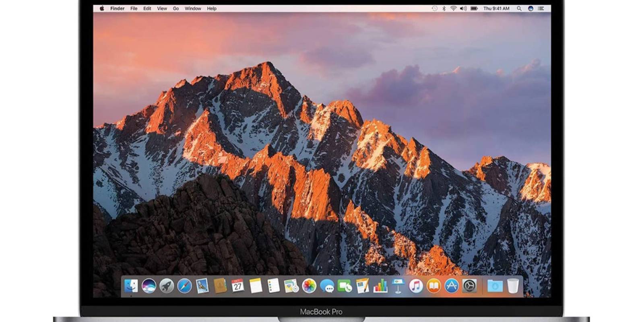Click the Bluetooth icon in menu bar
Viewport: 644px width, 322px height.
444,8
